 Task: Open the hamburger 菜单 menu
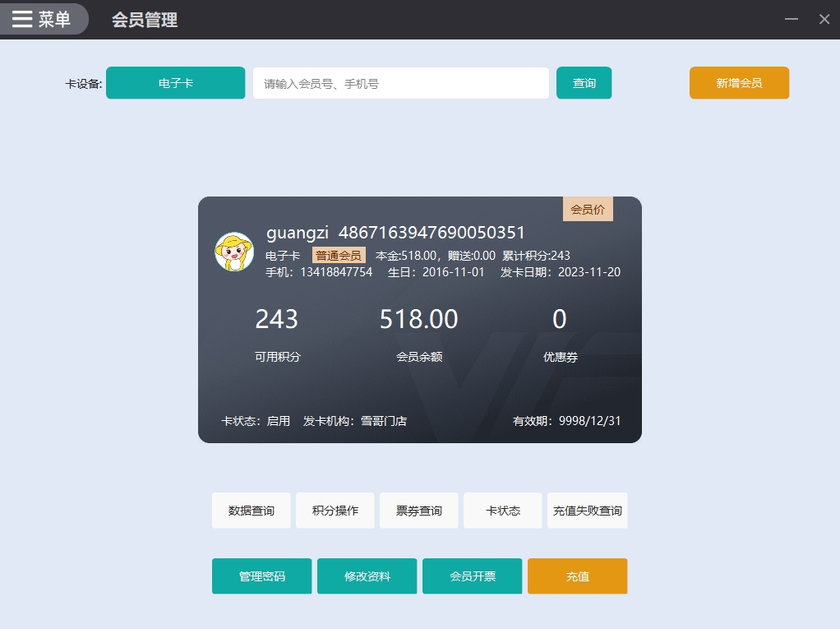coord(43,19)
